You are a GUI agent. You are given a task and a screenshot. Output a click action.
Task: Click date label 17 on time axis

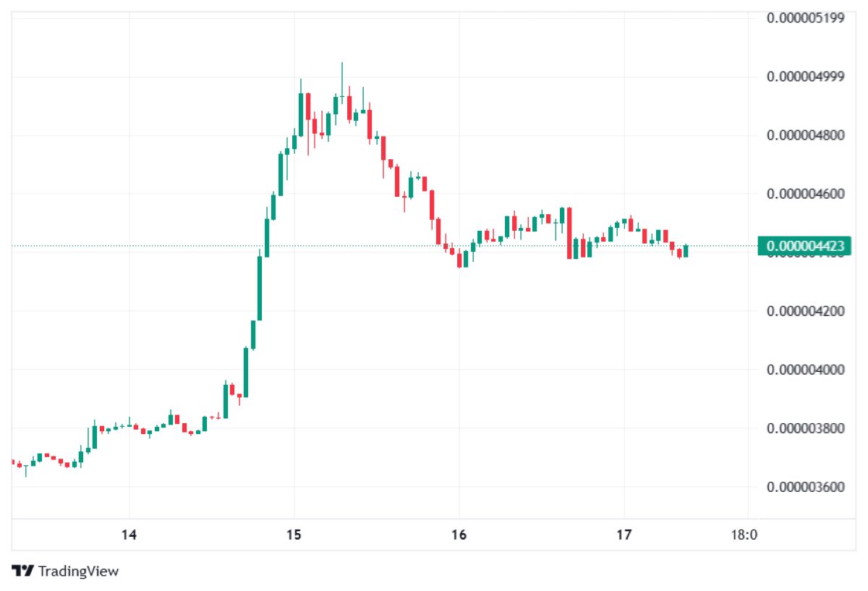624,535
